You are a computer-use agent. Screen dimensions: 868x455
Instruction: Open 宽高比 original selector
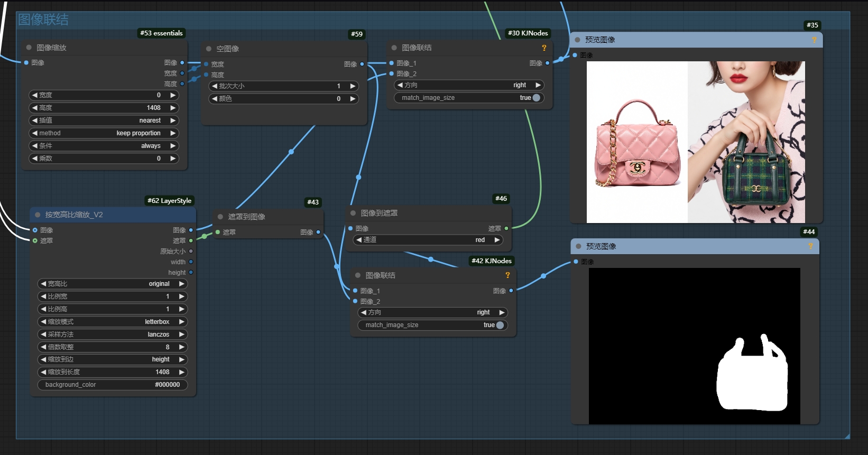coord(113,284)
